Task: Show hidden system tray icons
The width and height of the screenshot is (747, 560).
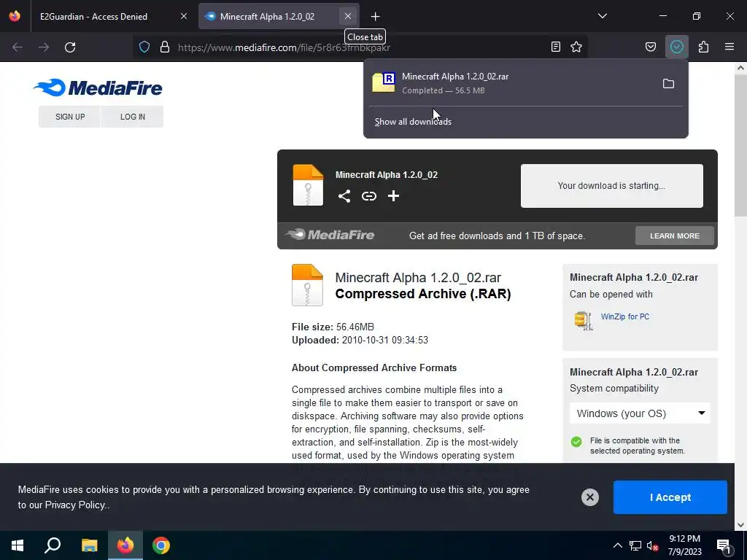Action: tap(617, 545)
